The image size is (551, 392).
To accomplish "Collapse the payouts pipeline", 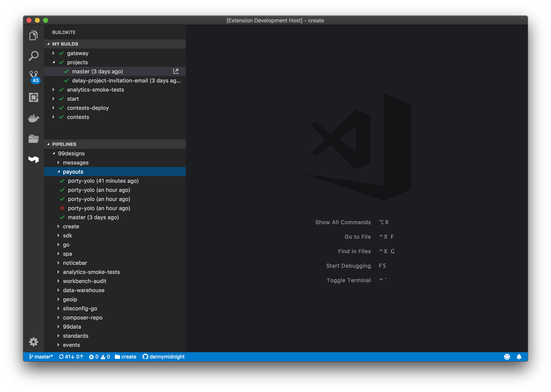I will [x=58, y=172].
